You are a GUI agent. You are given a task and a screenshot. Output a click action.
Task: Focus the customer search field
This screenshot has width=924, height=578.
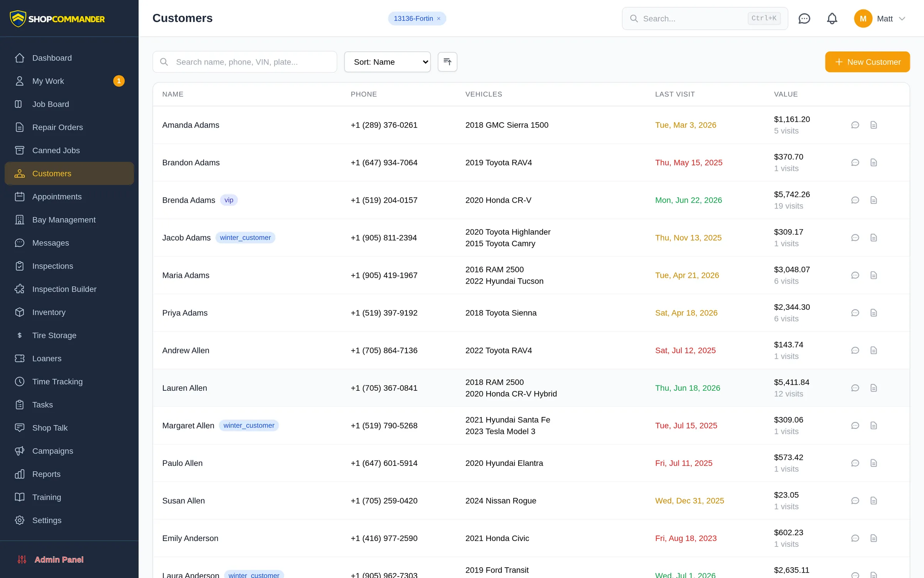click(245, 62)
